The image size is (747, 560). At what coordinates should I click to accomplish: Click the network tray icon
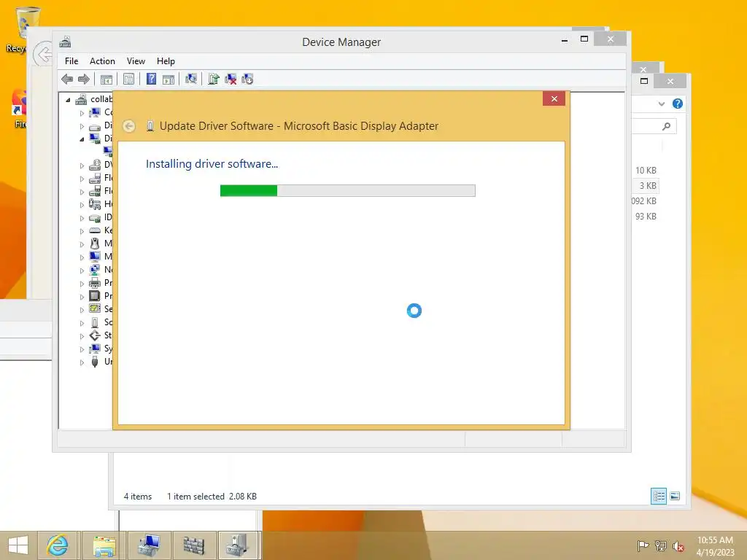[x=660, y=545]
